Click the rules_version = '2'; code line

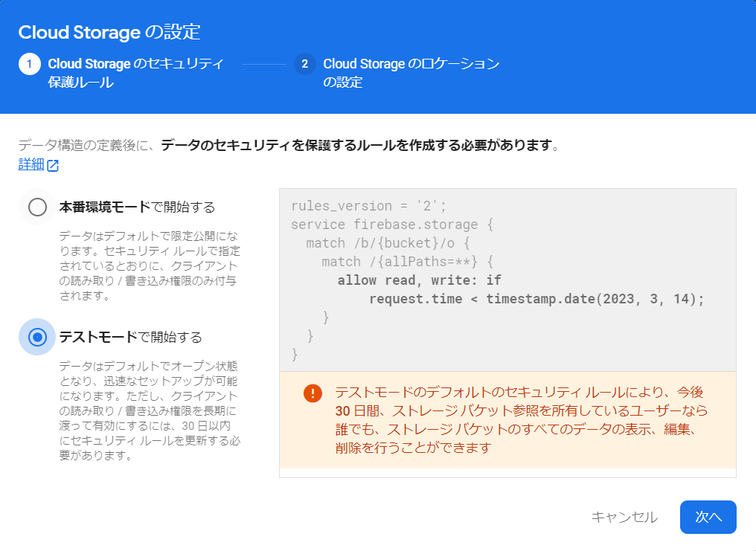click(368, 206)
